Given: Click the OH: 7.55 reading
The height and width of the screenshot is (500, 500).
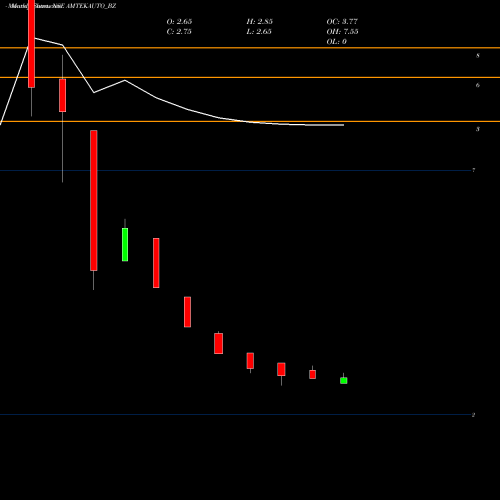Looking at the screenshot, I should (x=342, y=31).
